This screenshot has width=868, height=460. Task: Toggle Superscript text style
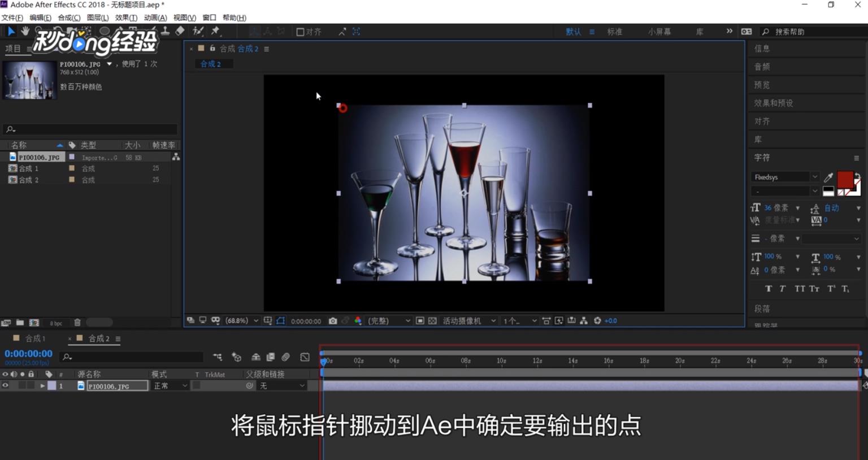click(x=831, y=289)
